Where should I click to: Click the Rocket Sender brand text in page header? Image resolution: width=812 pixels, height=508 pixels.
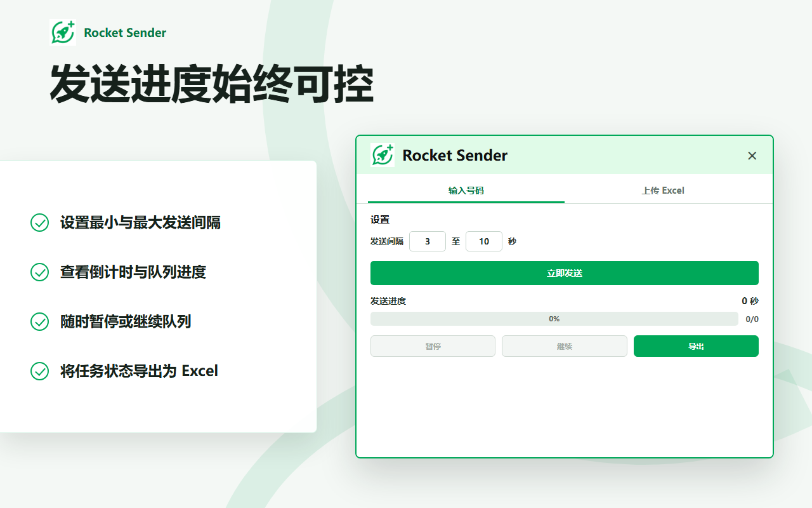point(125,32)
